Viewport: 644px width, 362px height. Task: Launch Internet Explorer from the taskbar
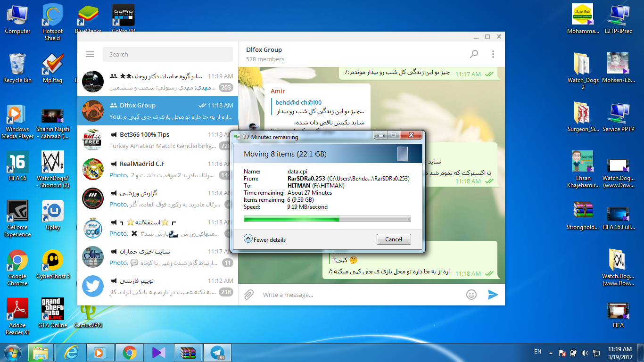point(71,353)
